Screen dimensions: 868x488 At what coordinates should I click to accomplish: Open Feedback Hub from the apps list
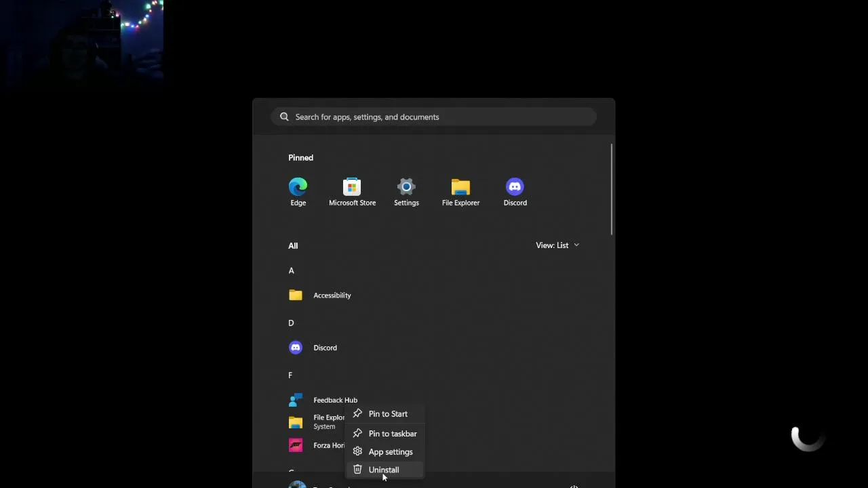[x=323, y=400]
